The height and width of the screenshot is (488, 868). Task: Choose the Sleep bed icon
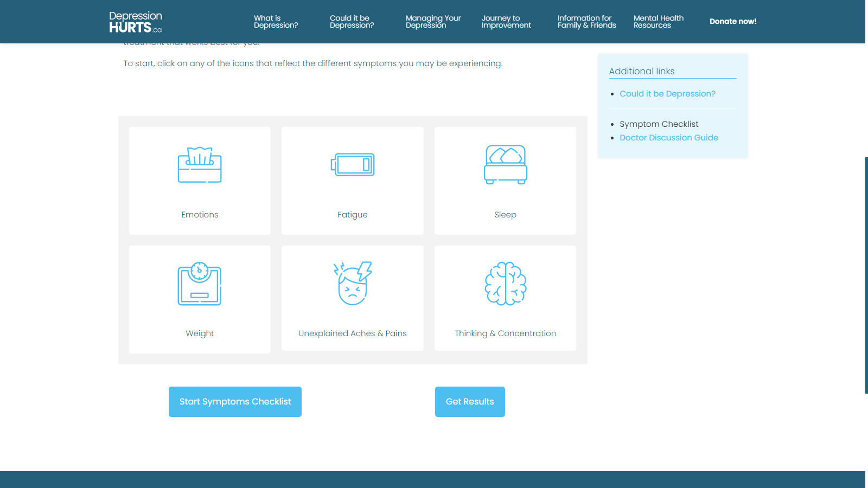coord(505,165)
